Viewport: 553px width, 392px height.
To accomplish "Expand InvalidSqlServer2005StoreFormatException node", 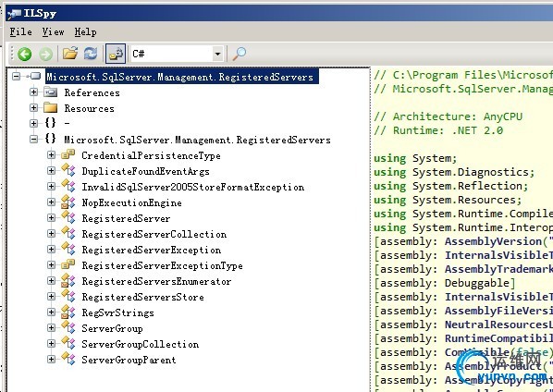I will click(52, 186).
